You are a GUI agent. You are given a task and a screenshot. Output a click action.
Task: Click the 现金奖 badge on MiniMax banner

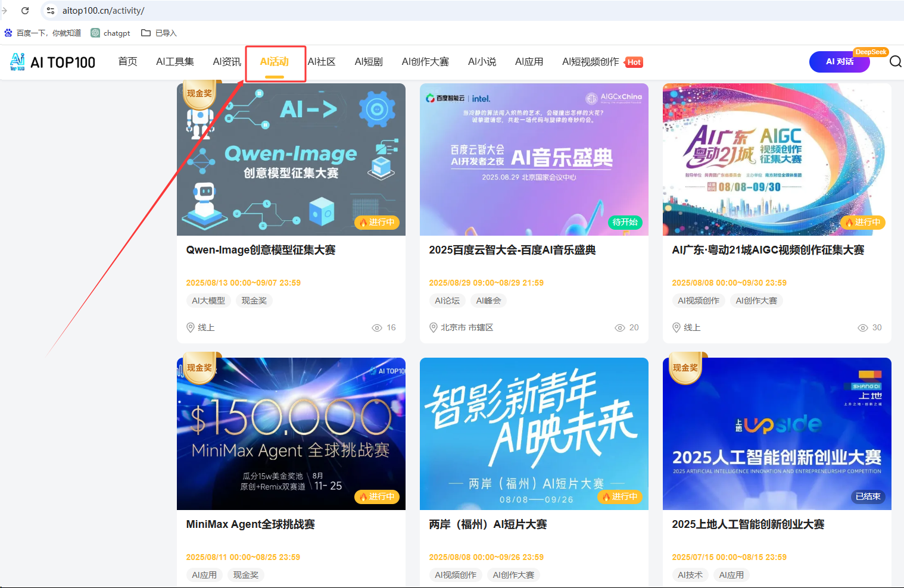point(199,368)
